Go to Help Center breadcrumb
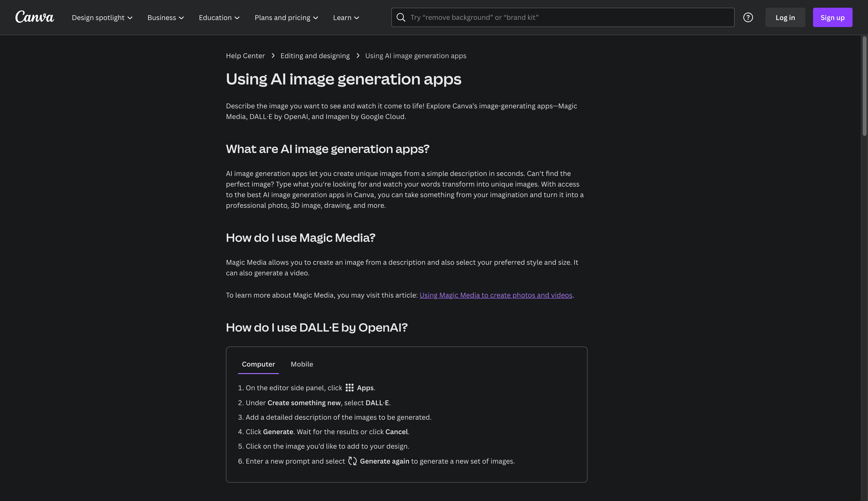This screenshot has width=868, height=501. click(245, 56)
